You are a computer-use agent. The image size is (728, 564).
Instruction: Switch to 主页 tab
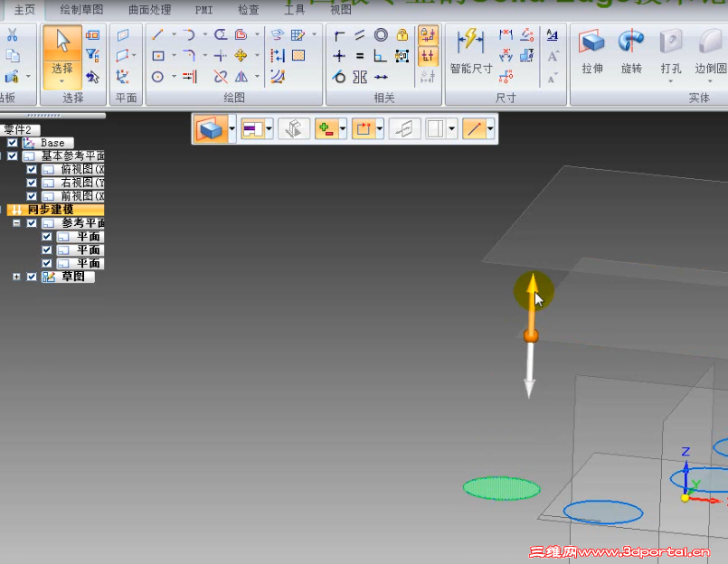(x=24, y=10)
